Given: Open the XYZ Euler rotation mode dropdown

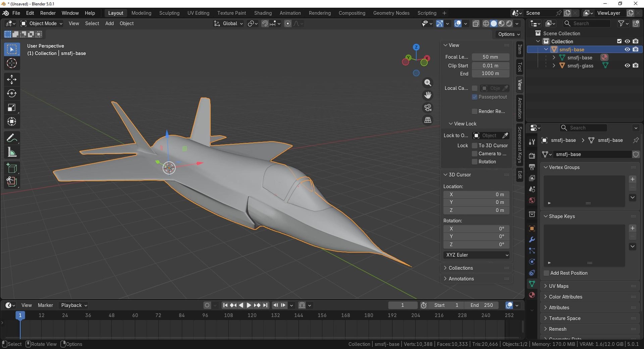Looking at the screenshot, I should pos(476,255).
